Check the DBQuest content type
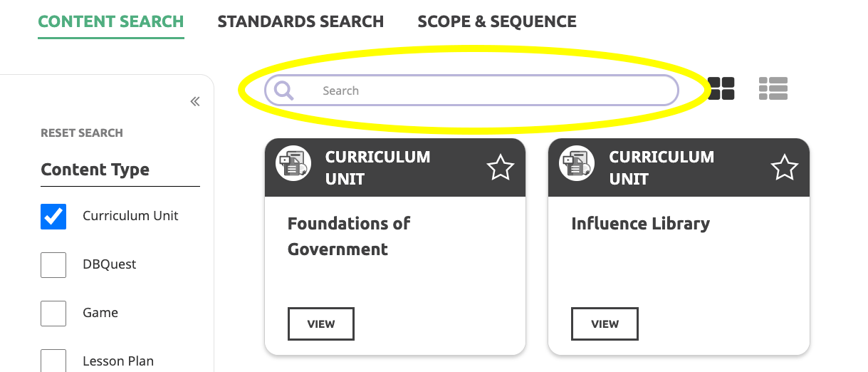The height and width of the screenshot is (372, 868). (53, 265)
